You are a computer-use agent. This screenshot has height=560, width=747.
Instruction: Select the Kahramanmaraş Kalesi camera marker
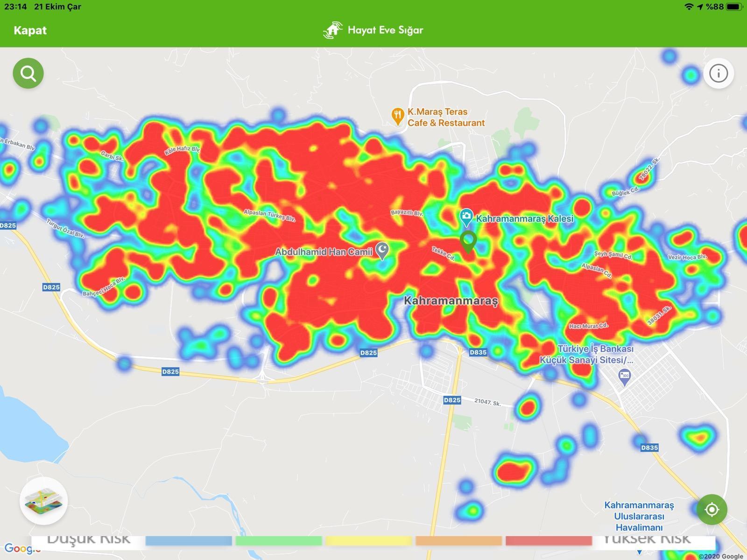(x=465, y=217)
